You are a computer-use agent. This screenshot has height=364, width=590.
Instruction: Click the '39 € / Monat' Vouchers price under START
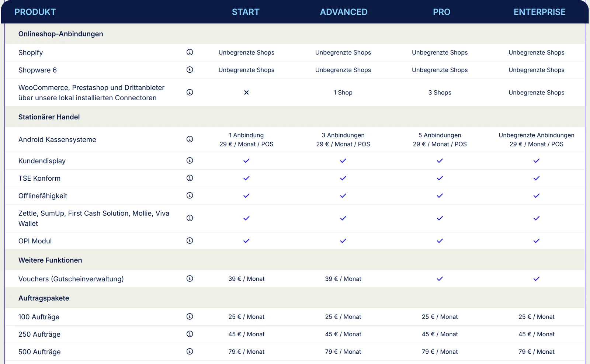click(x=246, y=279)
